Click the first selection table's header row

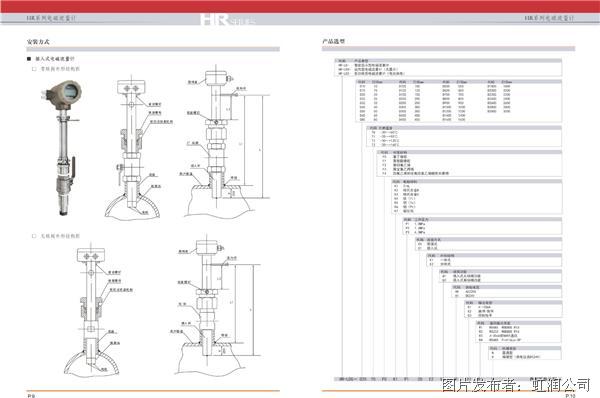pos(448,60)
